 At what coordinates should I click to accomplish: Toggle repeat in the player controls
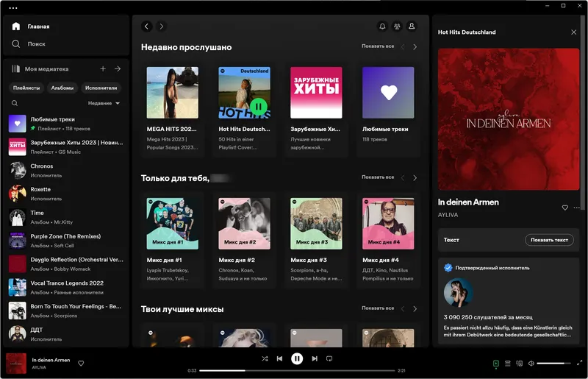(x=329, y=358)
